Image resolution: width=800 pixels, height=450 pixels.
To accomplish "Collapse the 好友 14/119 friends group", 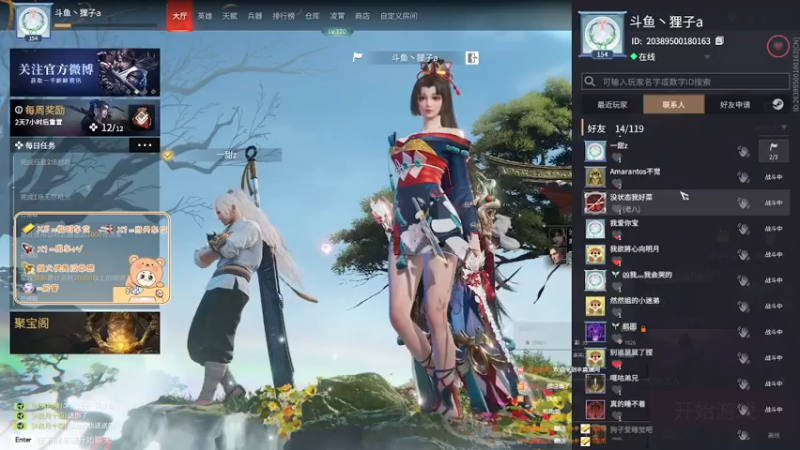I will click(615, 129).
